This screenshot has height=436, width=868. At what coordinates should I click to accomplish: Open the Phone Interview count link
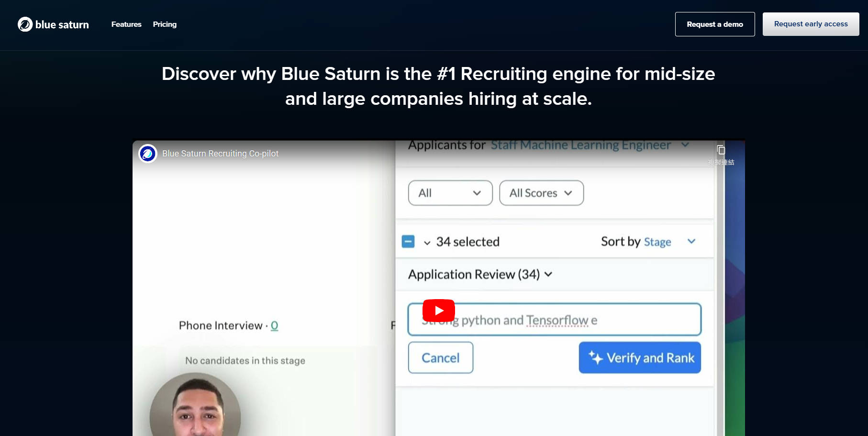click(274, 325)
